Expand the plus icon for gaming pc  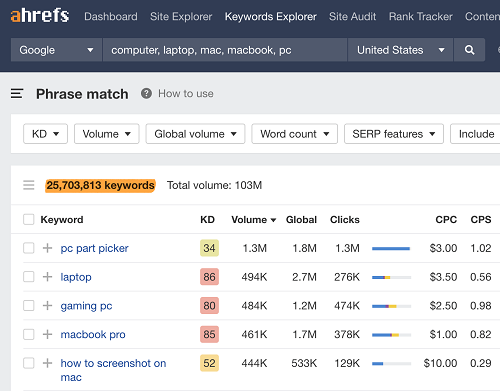[x=47, y=305]
